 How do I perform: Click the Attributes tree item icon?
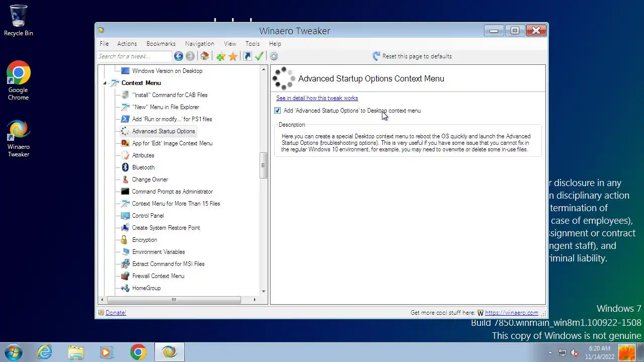pos(125,155)
